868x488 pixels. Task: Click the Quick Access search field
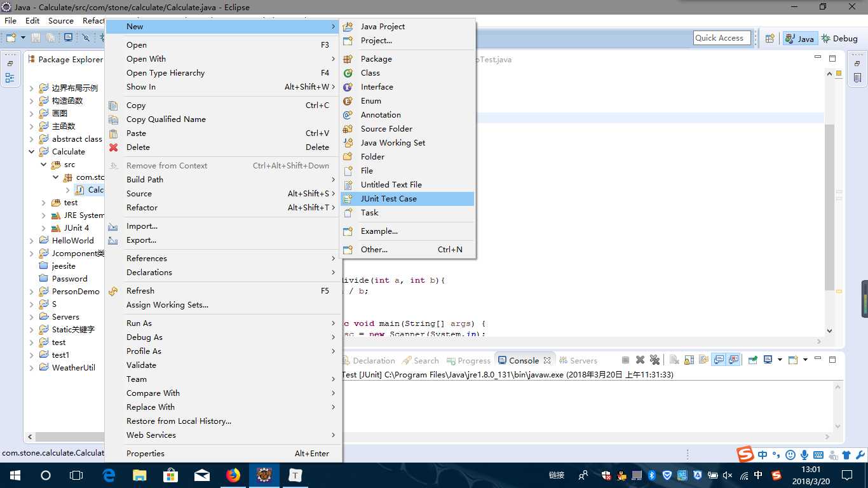pos(722,38)
